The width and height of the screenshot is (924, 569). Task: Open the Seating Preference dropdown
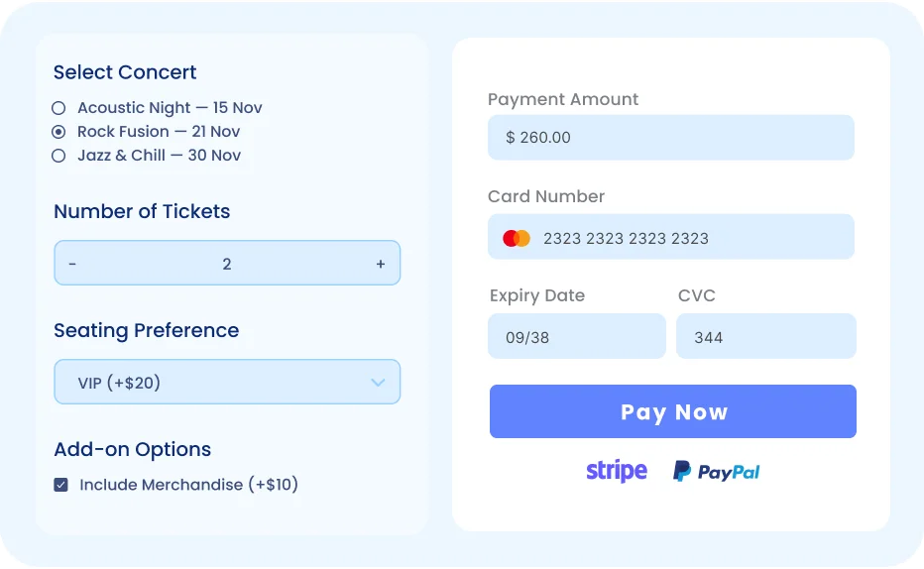click(227, 382)
